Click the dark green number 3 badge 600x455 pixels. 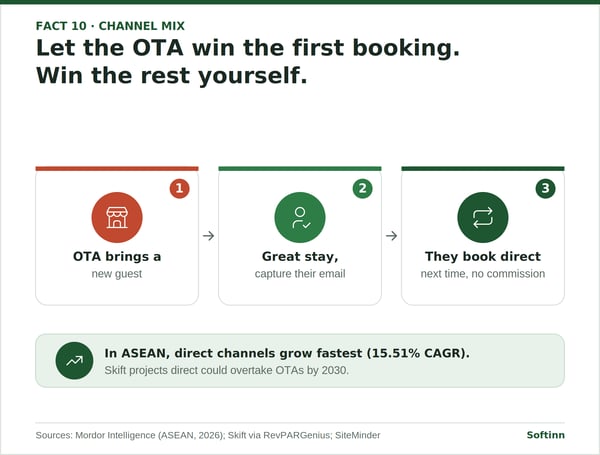pos(545,188)
